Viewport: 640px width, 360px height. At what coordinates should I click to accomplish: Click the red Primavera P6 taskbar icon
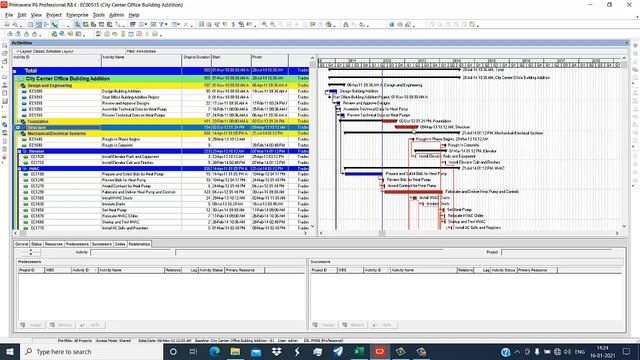[380, 351]
